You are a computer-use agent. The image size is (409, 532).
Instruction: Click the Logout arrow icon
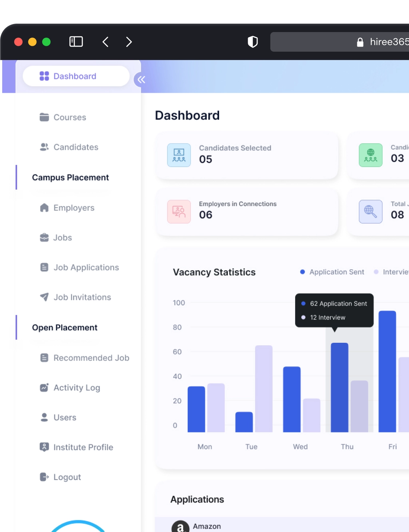pos(44,477)
